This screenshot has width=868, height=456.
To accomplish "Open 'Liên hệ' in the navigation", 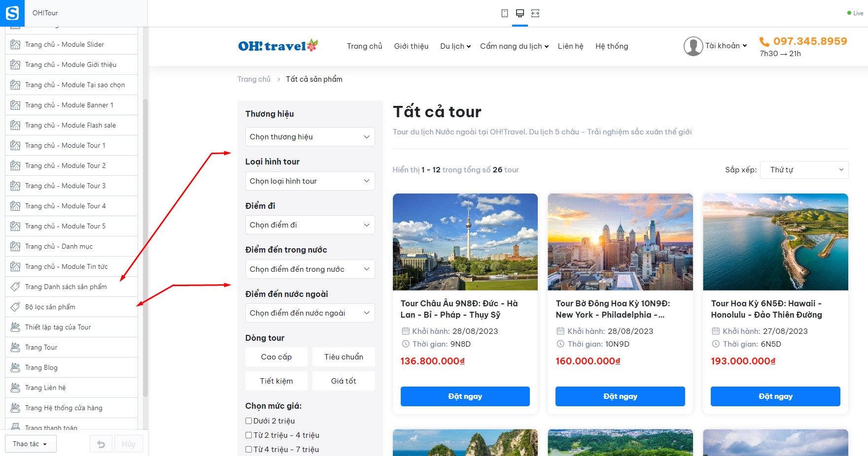I will click(571, 46).
